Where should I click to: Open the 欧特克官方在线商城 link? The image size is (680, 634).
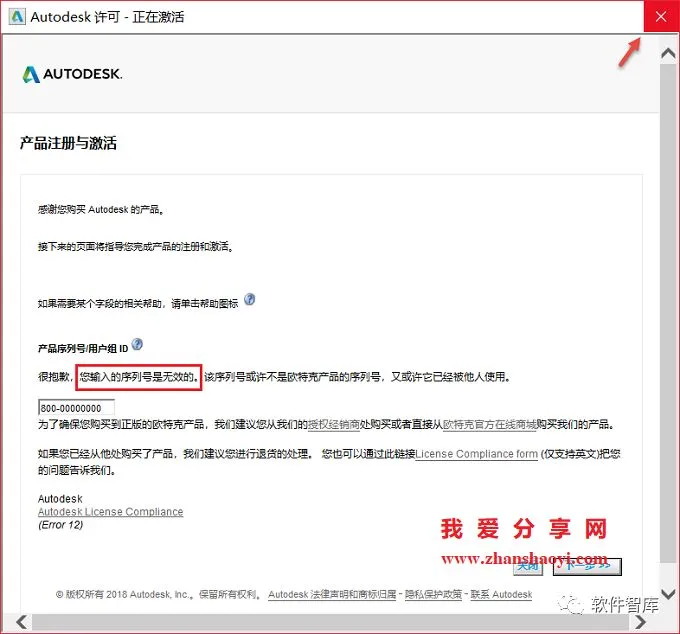pos(489,424)
